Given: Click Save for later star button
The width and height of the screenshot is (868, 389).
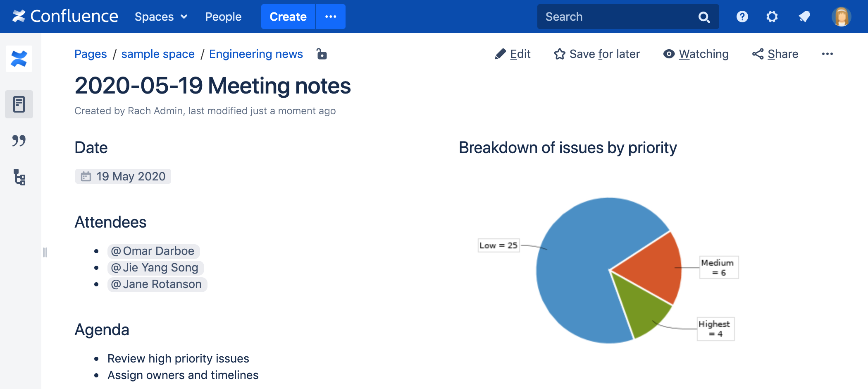Looking at the screenshot, I should [597, 54].
